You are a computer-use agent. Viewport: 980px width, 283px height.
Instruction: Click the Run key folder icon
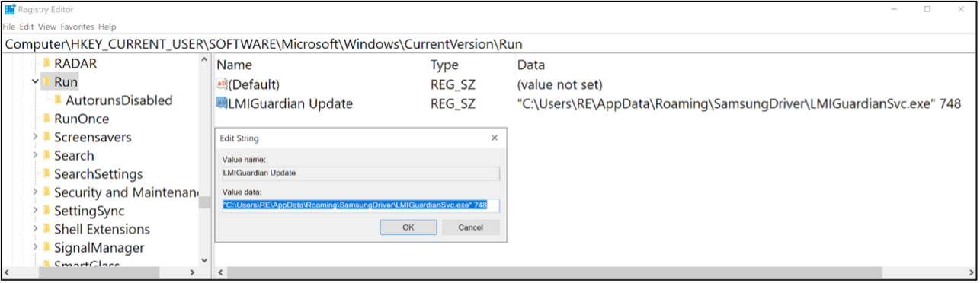46,82
